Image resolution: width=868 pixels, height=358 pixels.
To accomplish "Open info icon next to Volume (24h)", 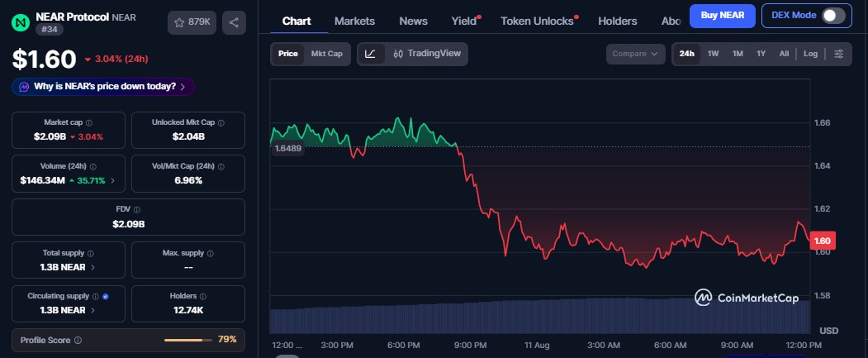I will [93, 166].
